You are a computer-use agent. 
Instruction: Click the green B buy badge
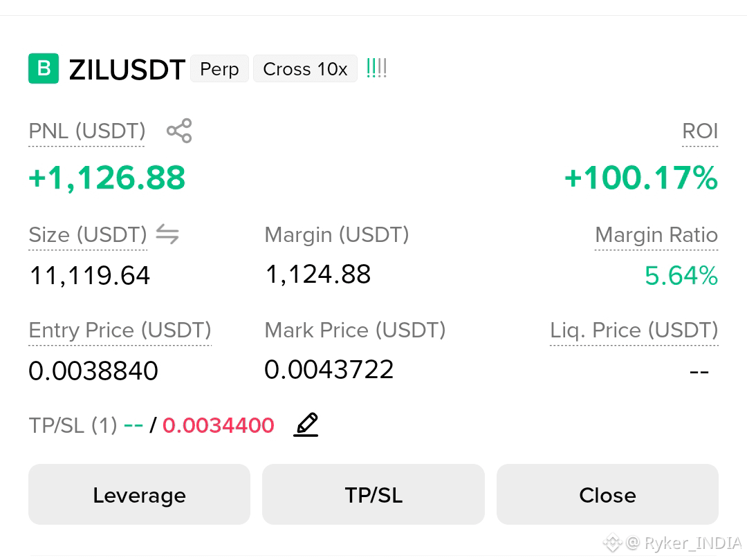tap(44, 68)
